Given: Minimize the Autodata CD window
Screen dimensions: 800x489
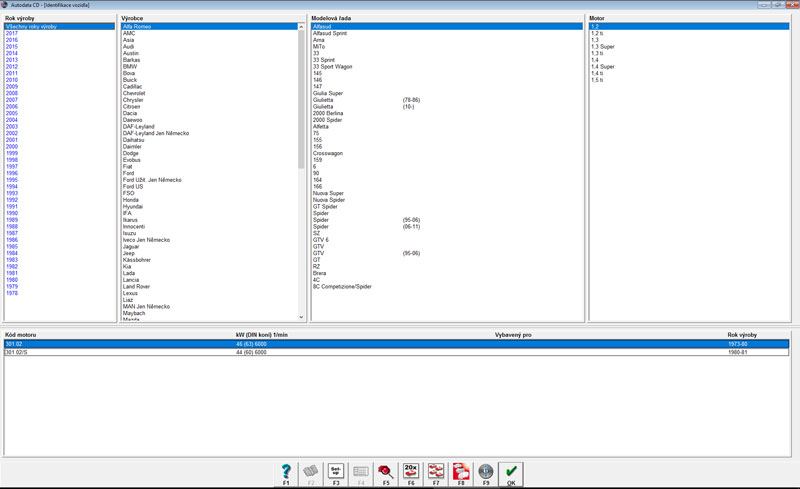Looking at the screenshot, I should coord(764,5).
